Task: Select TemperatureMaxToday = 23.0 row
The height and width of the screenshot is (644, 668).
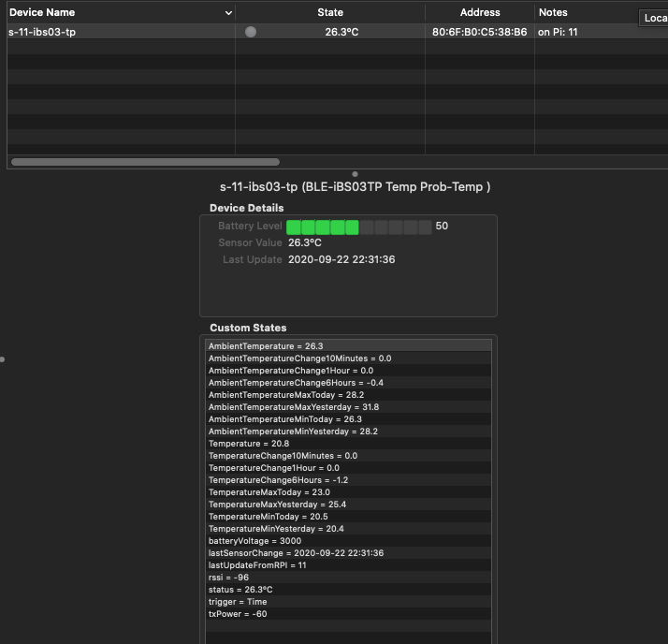Action: [348, 491]
